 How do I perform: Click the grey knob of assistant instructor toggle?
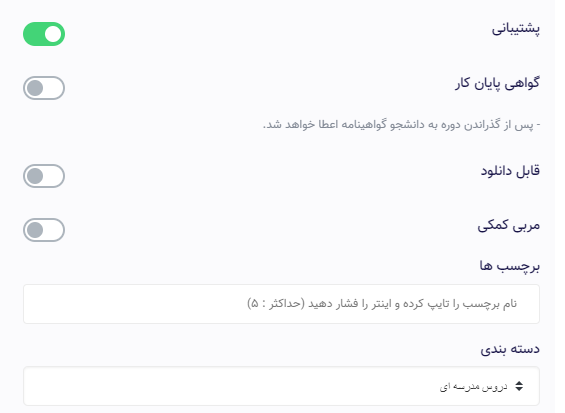[x=35, y=230]
